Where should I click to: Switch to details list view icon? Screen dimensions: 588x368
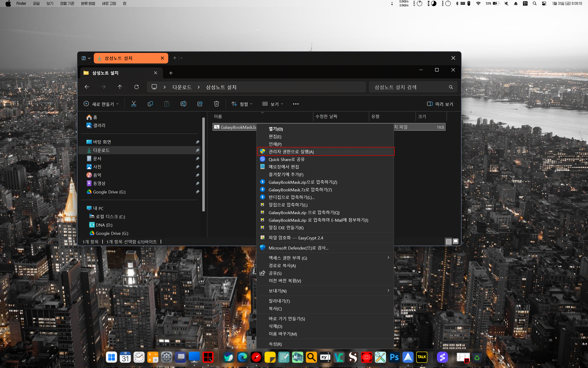tap(448, 241)
